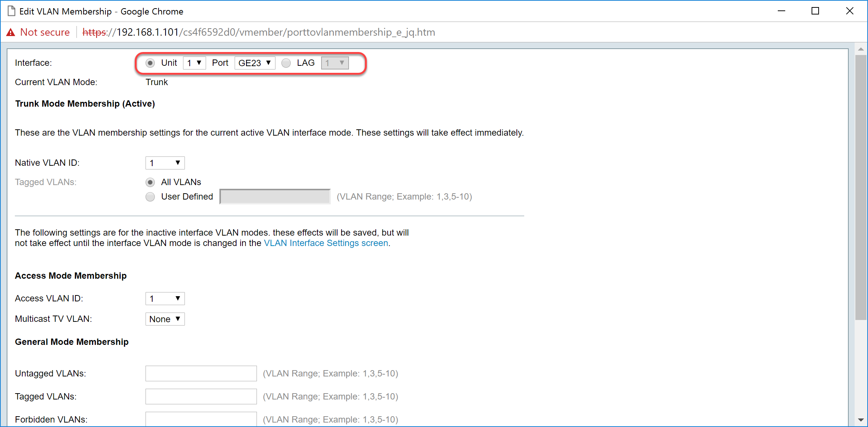Click the page document icon in title bar

12,11
